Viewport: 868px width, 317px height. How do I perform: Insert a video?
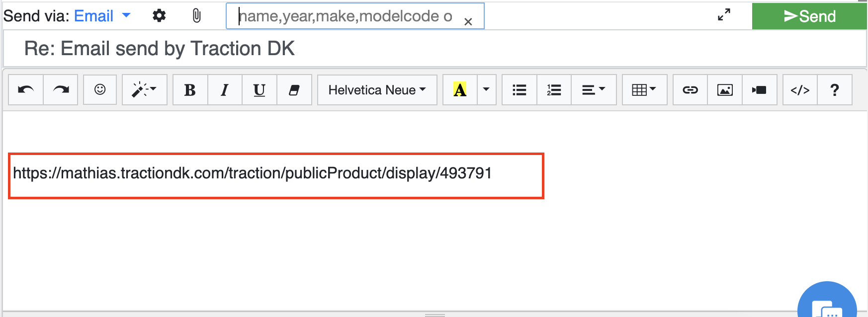760,90
